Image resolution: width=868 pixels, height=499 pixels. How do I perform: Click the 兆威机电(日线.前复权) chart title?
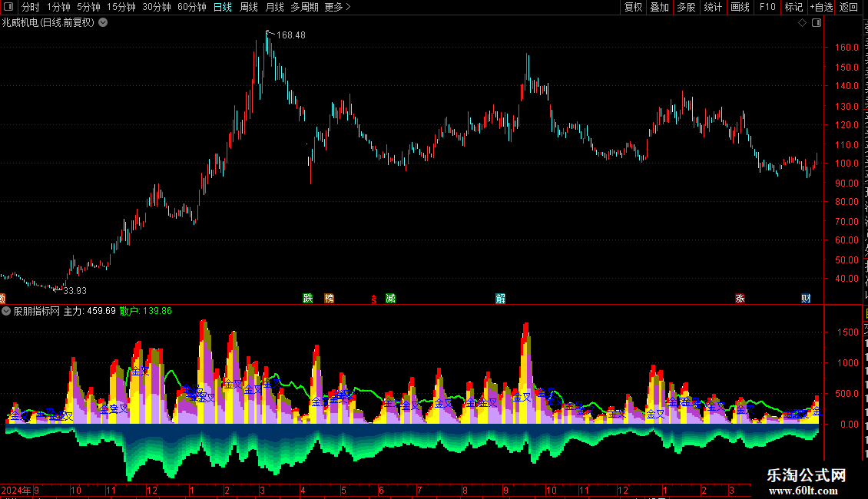(48, 23)
